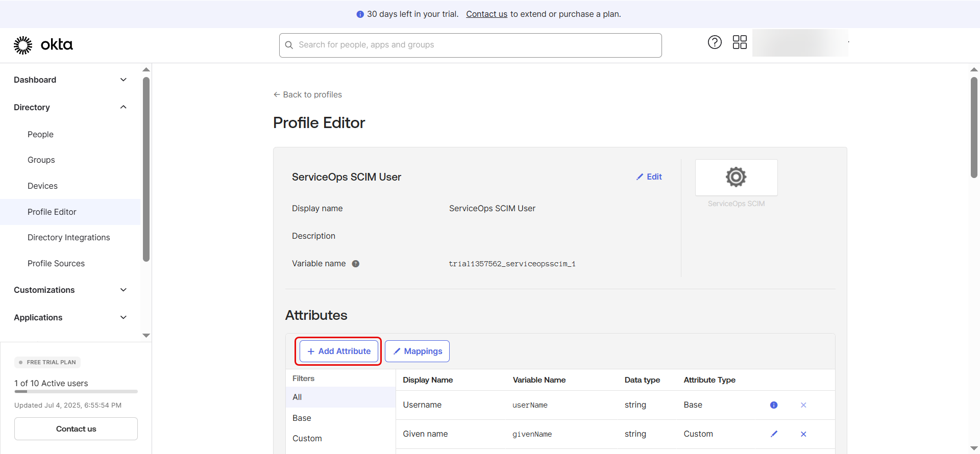Click the Username attribute info icon
This screenshot has width=980, height=454.
pyautogui.click(x=774, y=405)
